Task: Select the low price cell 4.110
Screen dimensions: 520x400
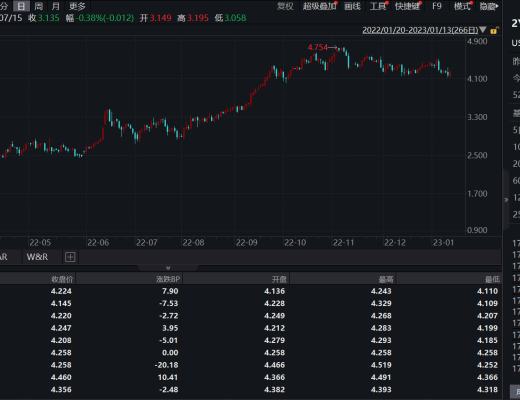Action: coord(487,291)
